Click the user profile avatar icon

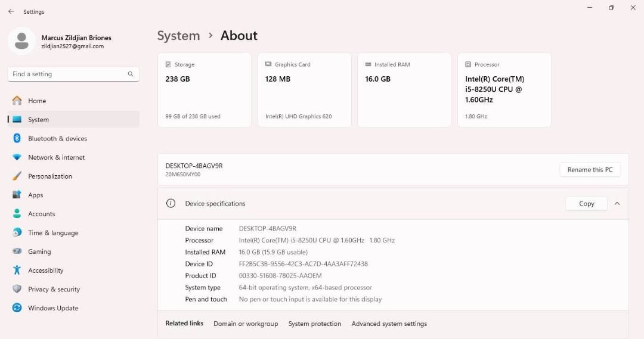(22, 41)
